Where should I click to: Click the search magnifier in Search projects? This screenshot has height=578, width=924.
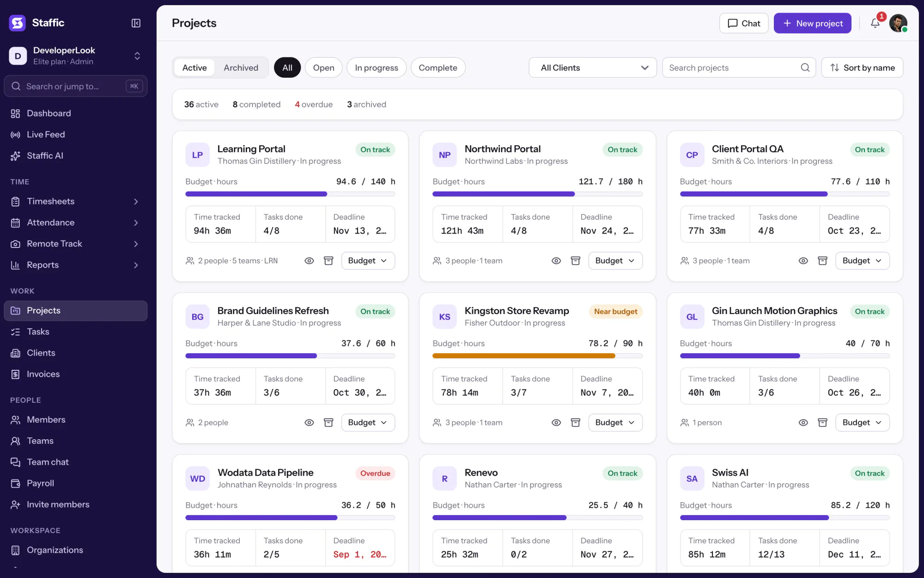tap(805, 68)
